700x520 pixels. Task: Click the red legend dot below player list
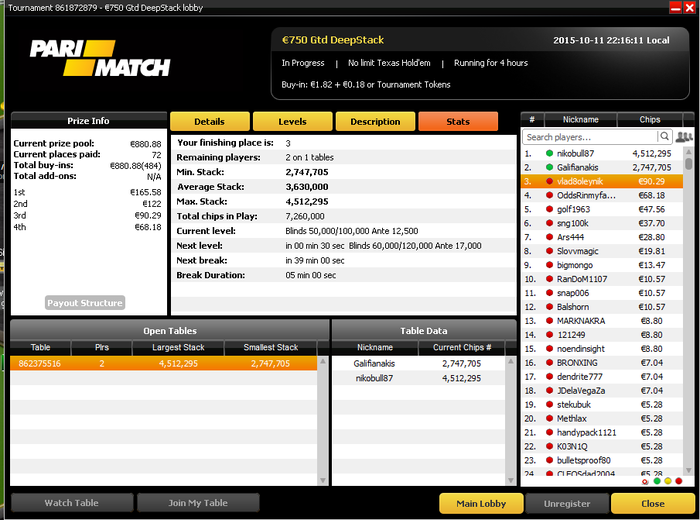(679, 481)
